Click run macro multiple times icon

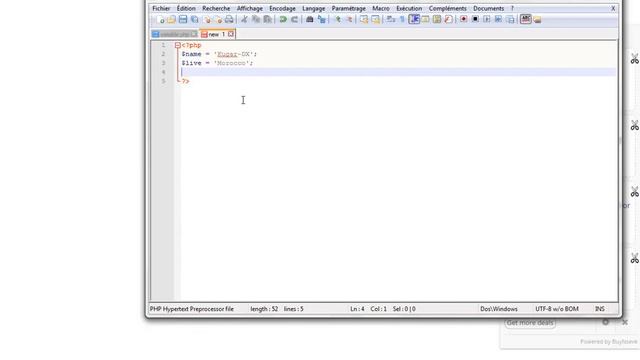point(498,19)
